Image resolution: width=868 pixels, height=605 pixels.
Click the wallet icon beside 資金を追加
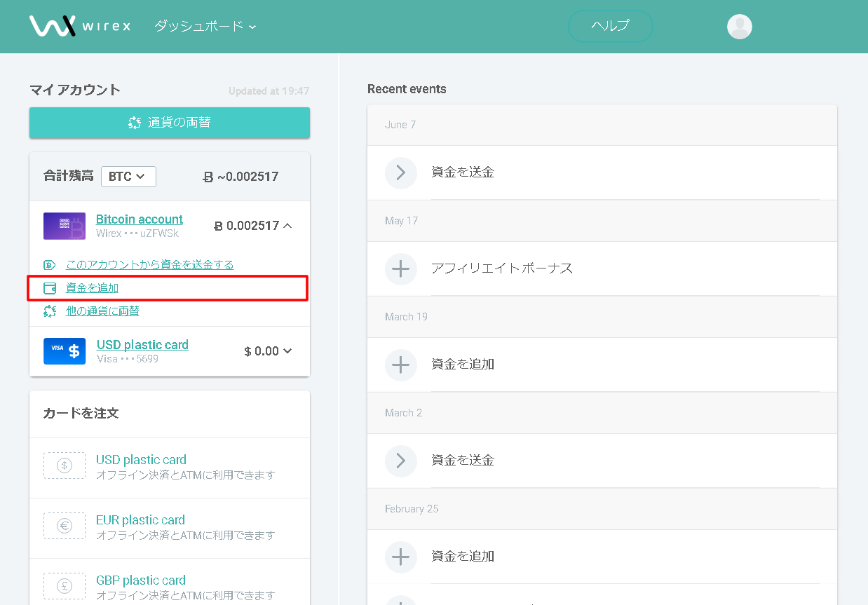coord(50,288)
